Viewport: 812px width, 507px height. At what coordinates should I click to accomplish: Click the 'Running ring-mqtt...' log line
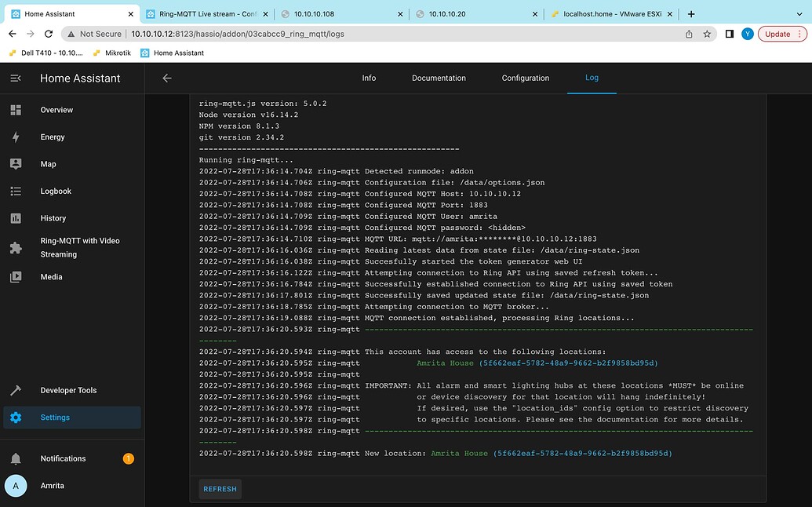pyautogui.click(x=246, y=160)
